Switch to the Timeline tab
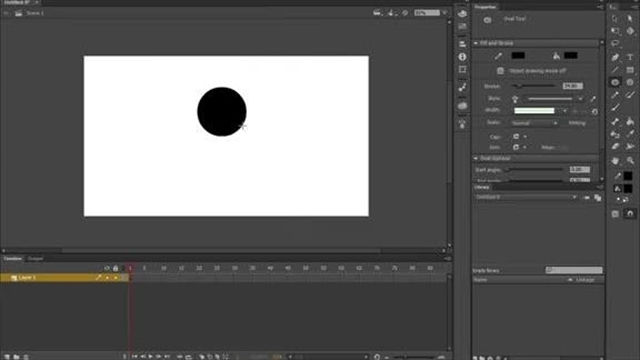This screenshot has width=640, height=360. point(13,258)
